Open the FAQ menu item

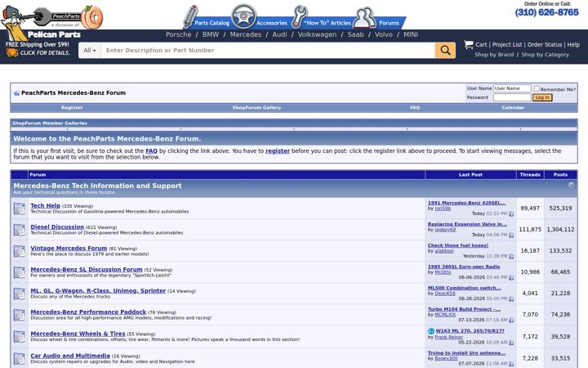[x=415, y=108]
